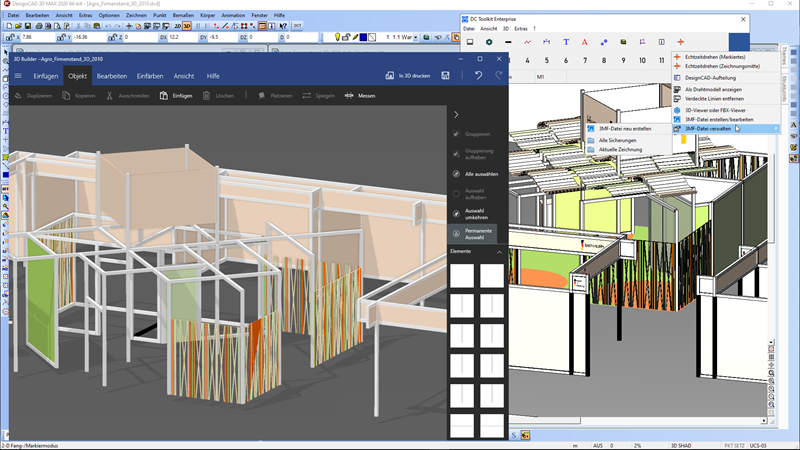Click the Messen measure tool
800x450 pixels.
pos(359,96)
